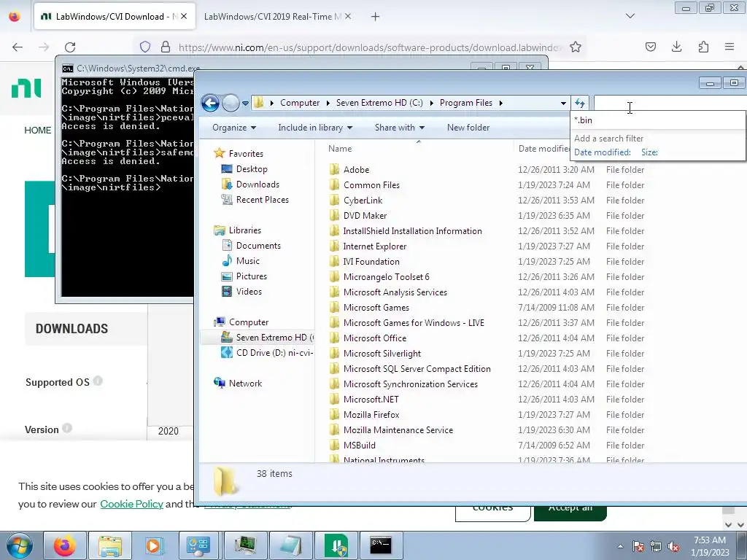This screenshot has height=560, width=747.
Task: Add the Date modified search filter
Action: 602,152
